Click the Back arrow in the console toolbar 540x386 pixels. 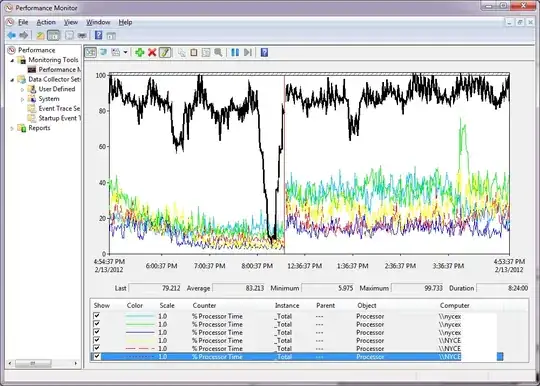[11, 35]
